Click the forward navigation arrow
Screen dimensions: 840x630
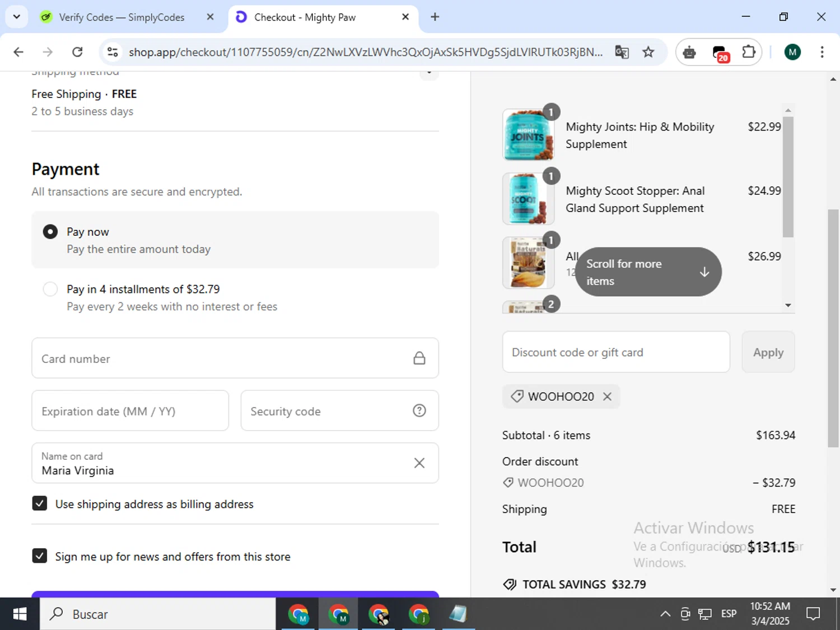point(48,52)
